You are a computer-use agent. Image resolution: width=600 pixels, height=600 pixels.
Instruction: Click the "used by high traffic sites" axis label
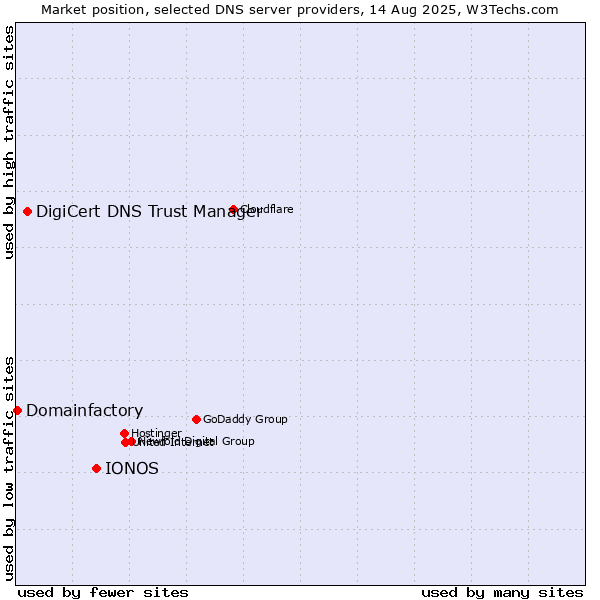tap(8, 142)
